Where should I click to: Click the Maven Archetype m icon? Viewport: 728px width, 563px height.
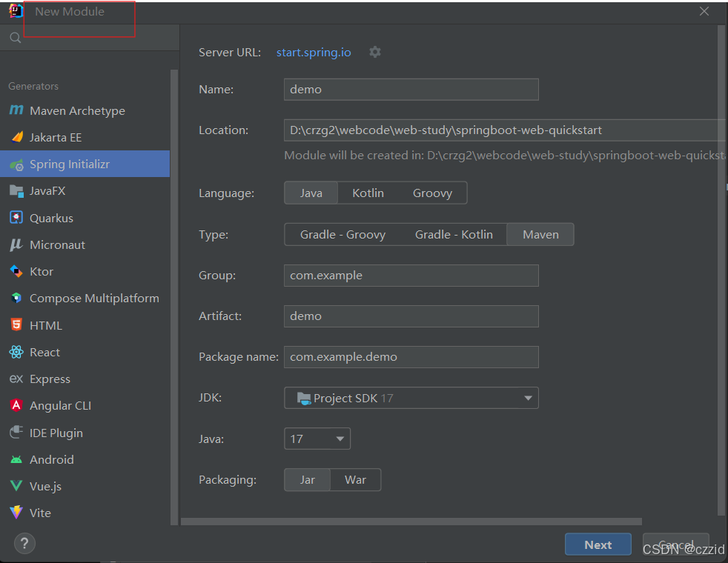(x=16, y=110)
